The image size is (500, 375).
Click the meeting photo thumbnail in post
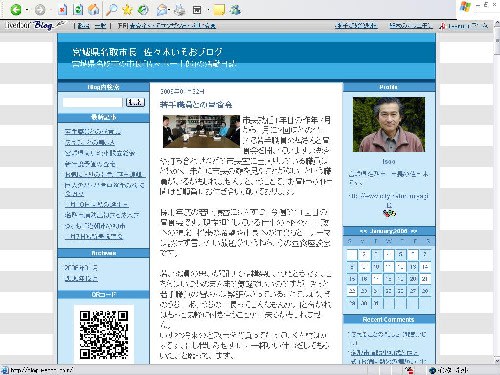click(201, 131)
